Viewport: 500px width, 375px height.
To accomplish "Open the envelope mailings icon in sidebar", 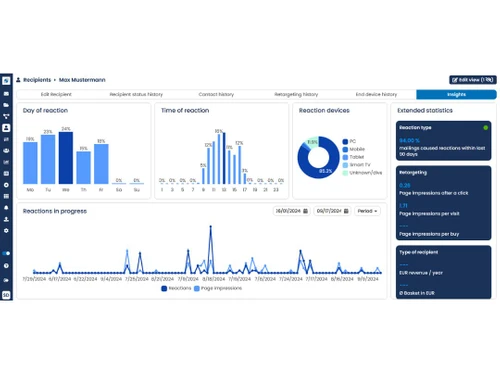I will point(6,94).
